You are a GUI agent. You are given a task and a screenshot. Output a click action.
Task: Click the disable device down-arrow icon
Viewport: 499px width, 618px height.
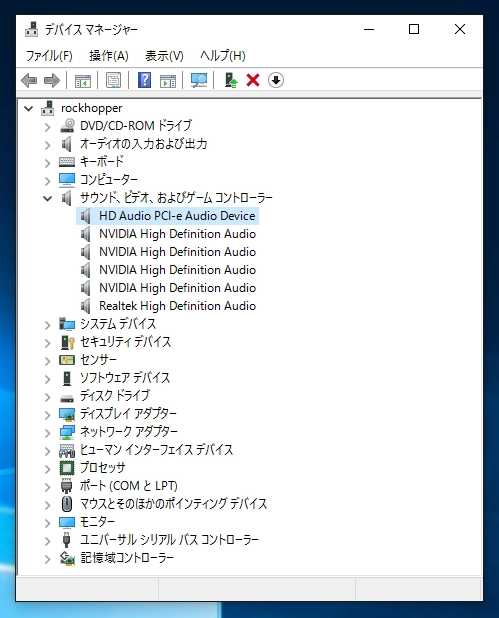point(276,80)
